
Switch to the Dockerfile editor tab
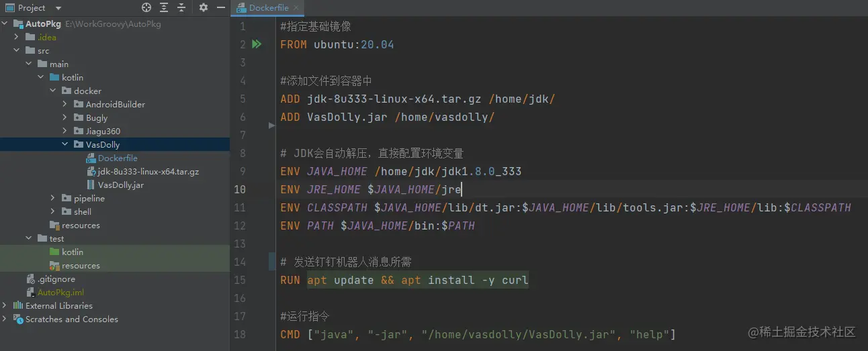point(269,8)
